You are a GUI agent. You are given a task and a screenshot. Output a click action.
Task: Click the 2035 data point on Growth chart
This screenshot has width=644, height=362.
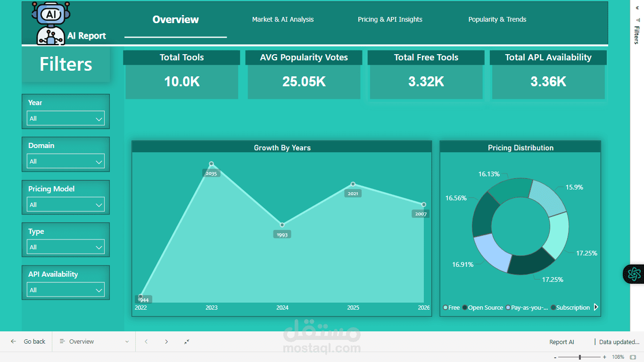211,163
